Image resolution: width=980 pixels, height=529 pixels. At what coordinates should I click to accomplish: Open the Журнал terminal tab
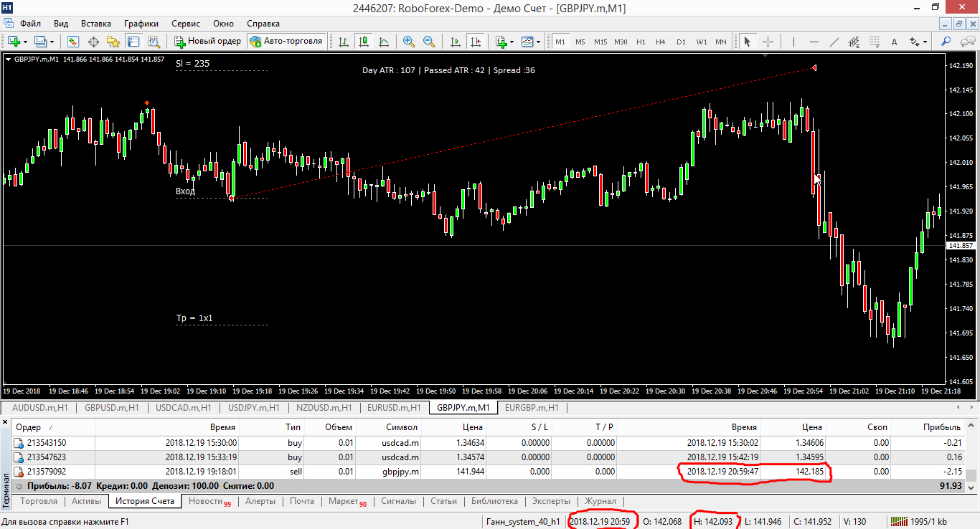click(600, 501)
